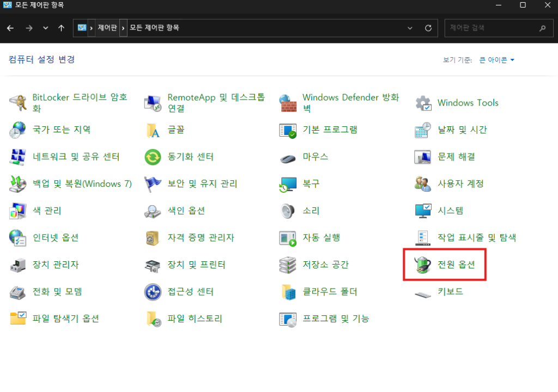Click the Windows Tools gear icon
558x392 pixels.
coord(423,103)
